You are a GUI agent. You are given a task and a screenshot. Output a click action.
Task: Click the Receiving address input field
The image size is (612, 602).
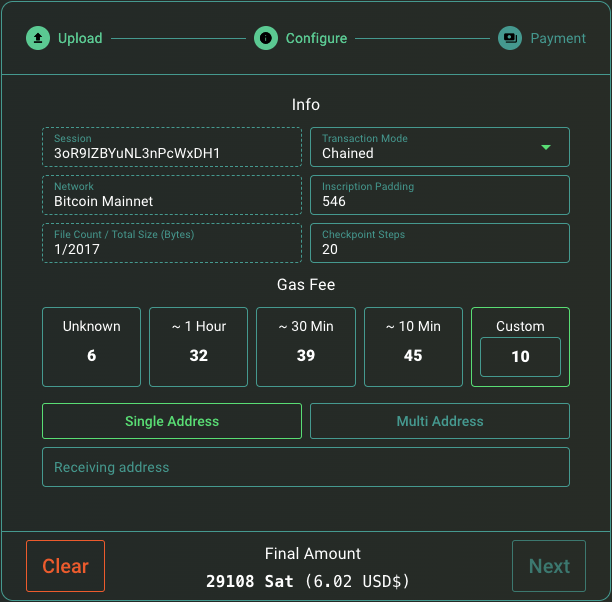(306, 467)
